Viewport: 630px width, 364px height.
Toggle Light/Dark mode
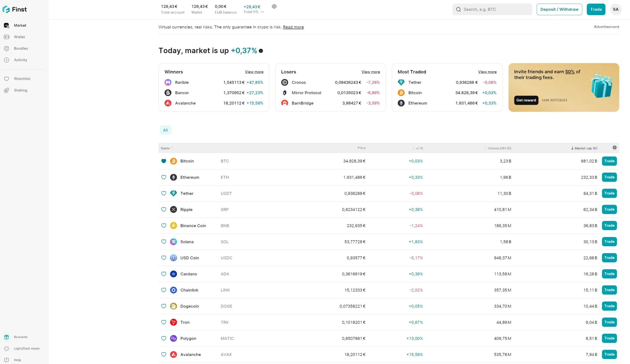22,349
